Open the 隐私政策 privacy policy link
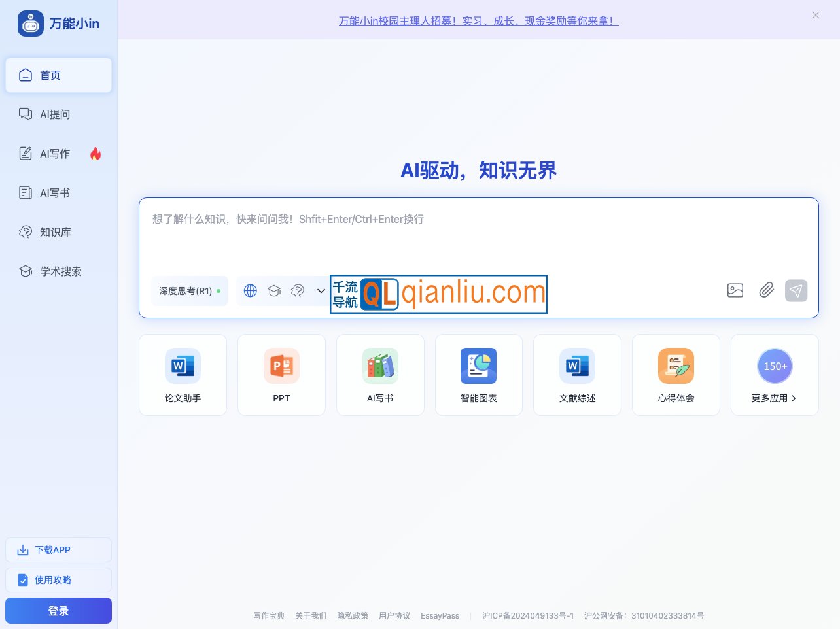The width and height of the screenshot is (840, 629). (x=353, y=615)
